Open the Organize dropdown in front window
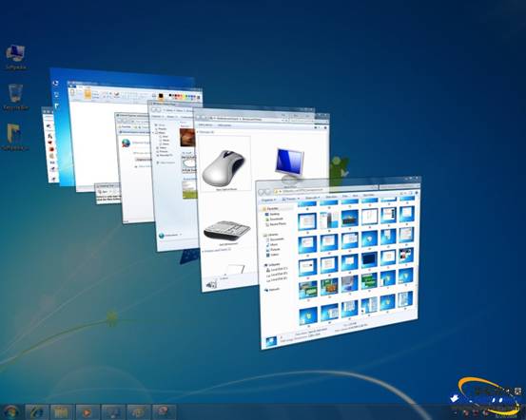Image resolution: width=526 pixels, height=420 pixels. pos(268,200)
